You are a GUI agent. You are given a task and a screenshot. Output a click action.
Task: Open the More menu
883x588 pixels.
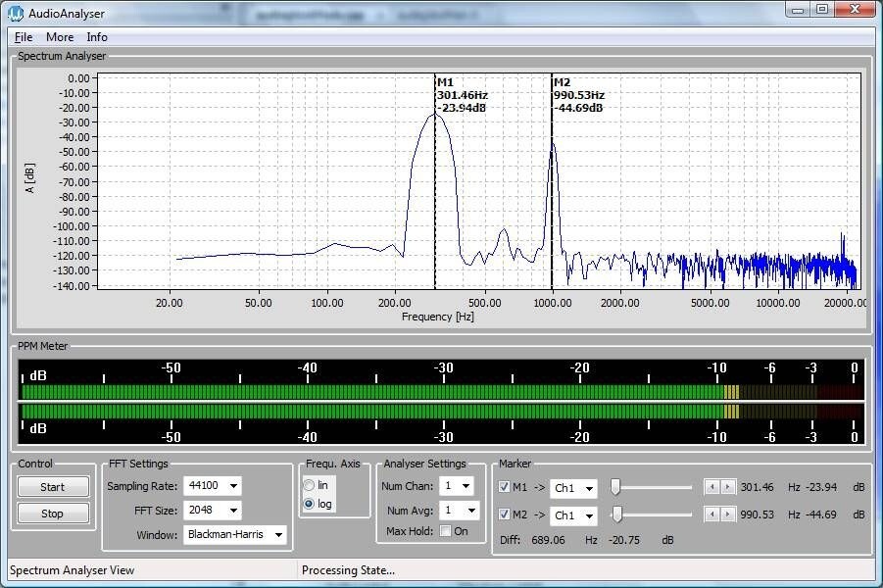60,36
